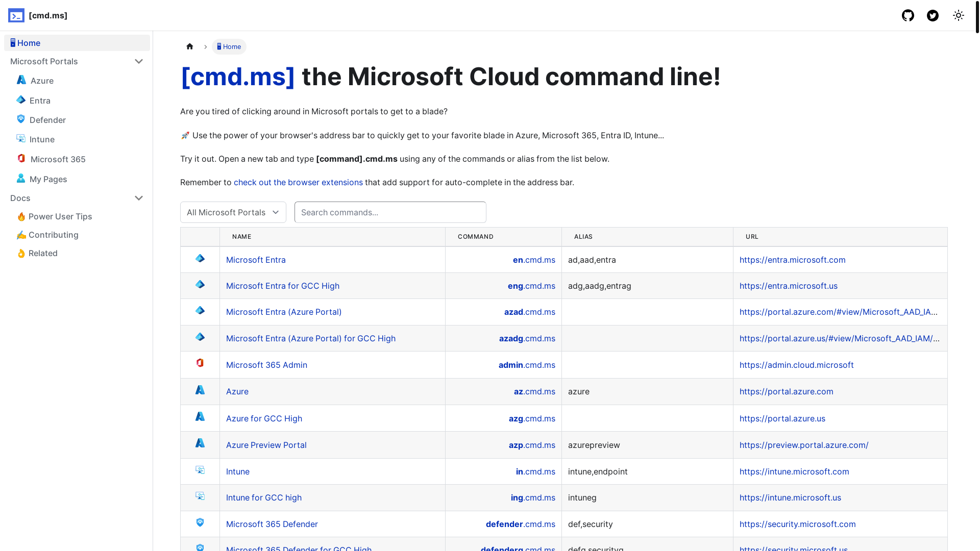Click alias text 'ad,aad,entra'
Viewport: 980px width, 551px height.
click(592, 260)
